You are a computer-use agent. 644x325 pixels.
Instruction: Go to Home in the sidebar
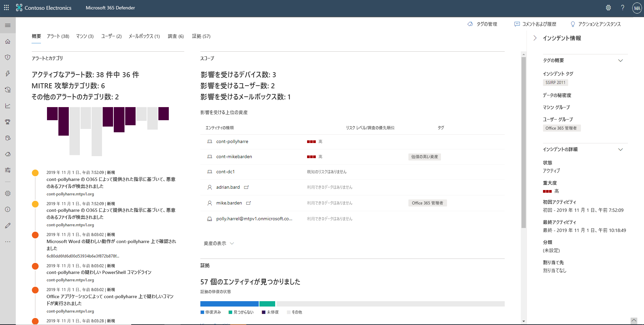(x=8, y=41)
